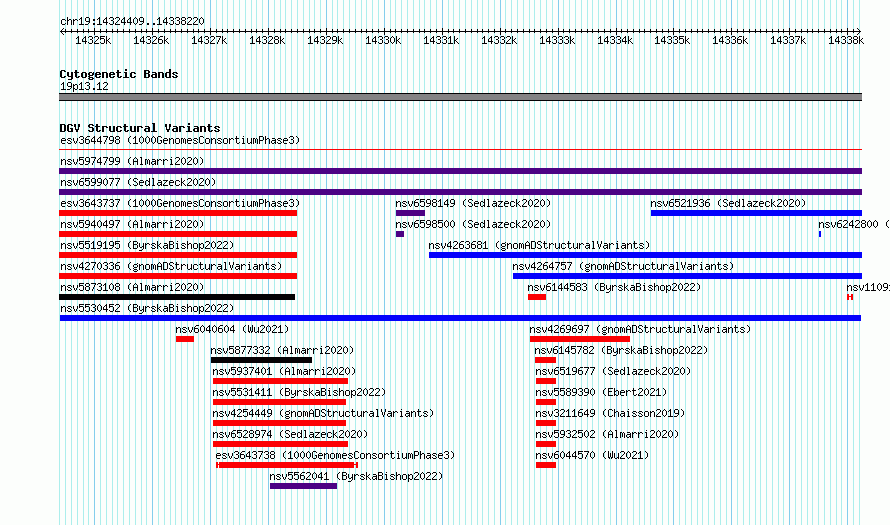The height and width of the screenshot is (525, 890).
Task: Click the nsv6528974 Sedlazeck2020 red bar
Action: (x=280, y=444)
